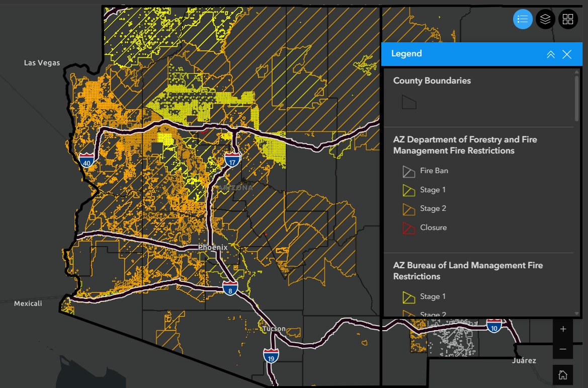588x388 pixels.
Task: Click the red Closure legend swatch
Action: tap(409, 228)
